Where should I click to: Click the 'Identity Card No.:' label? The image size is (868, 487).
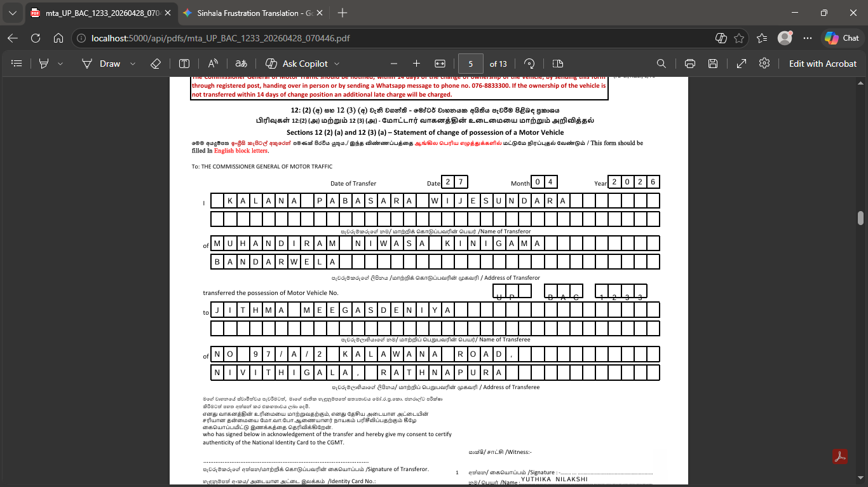(352, 482)
